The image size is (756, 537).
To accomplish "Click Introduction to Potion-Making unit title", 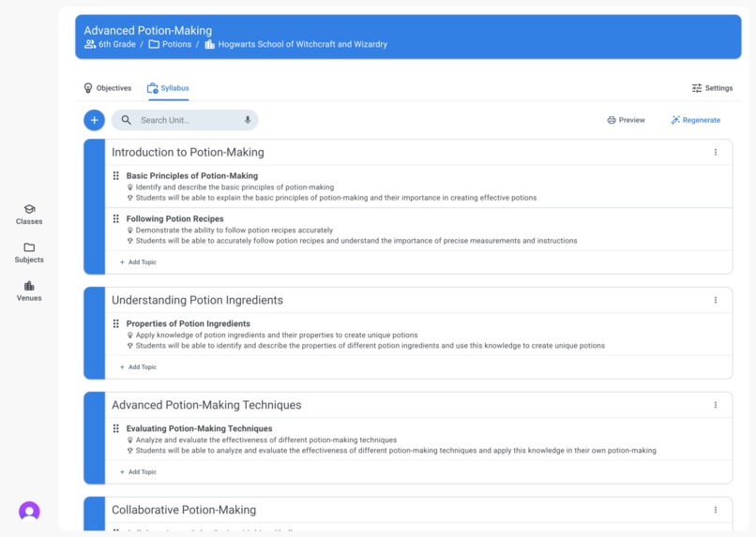I will 188,152.
